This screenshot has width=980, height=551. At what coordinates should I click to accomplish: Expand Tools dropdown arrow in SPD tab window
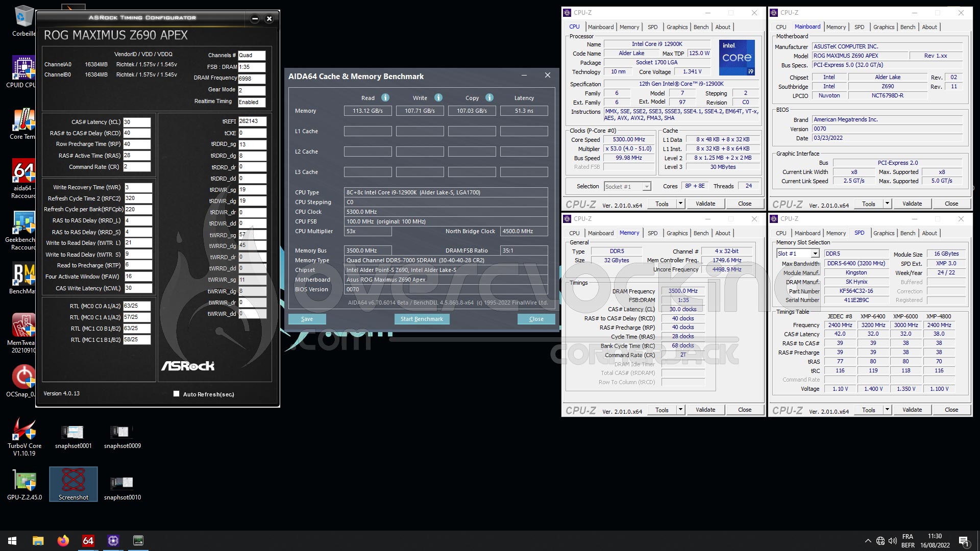pyautogui.click(x=887, y=410)
